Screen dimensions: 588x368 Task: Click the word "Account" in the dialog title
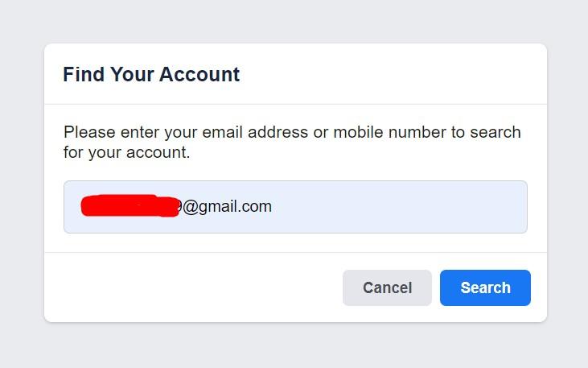[x=199, y=75]
